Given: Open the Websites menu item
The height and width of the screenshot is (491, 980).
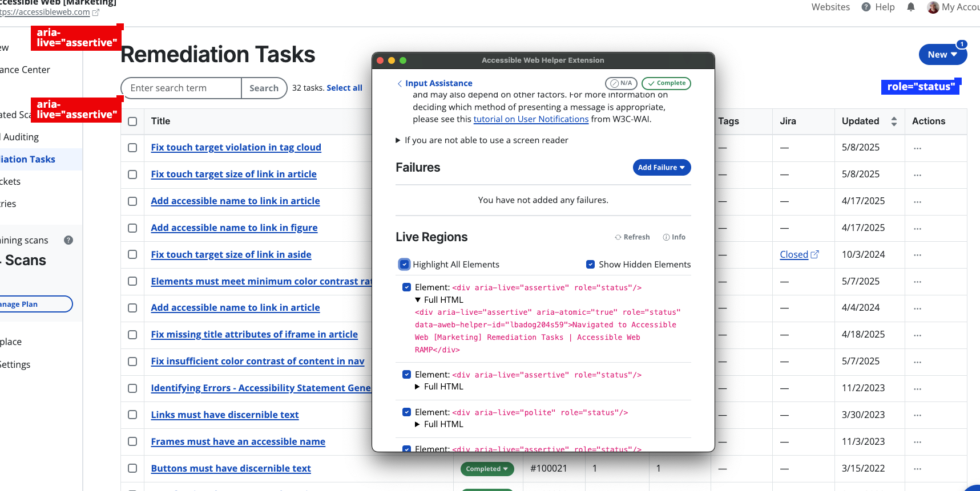Looking at the screenshot, I should [x=830, y=7].
